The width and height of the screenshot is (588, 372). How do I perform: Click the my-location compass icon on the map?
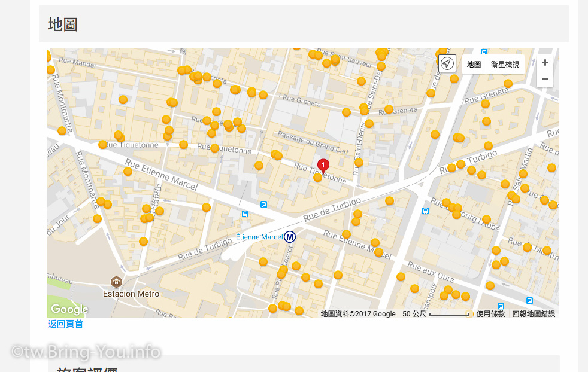[447, 63]
